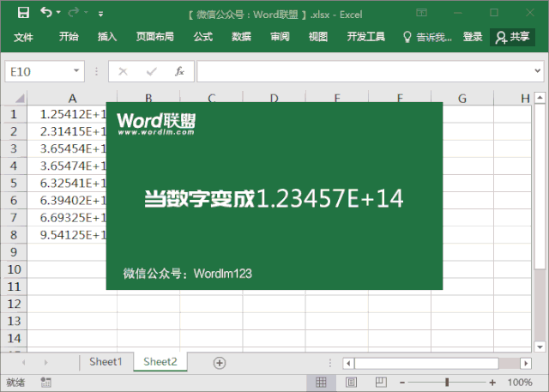Expand the formula bar chevron
Viewport: 549px width, 392px height.
pyautogui.click(x=538, y=70)
